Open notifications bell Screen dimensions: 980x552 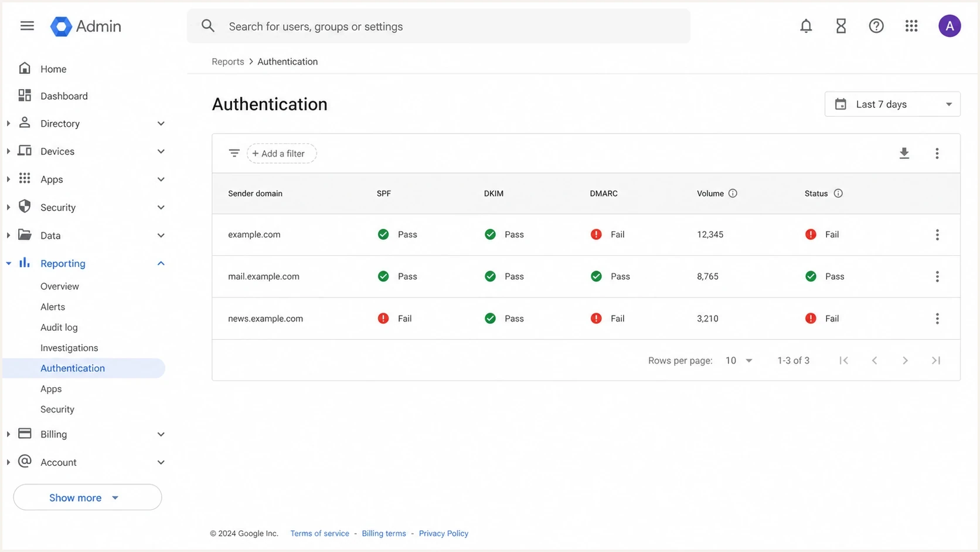coord(806,26)
